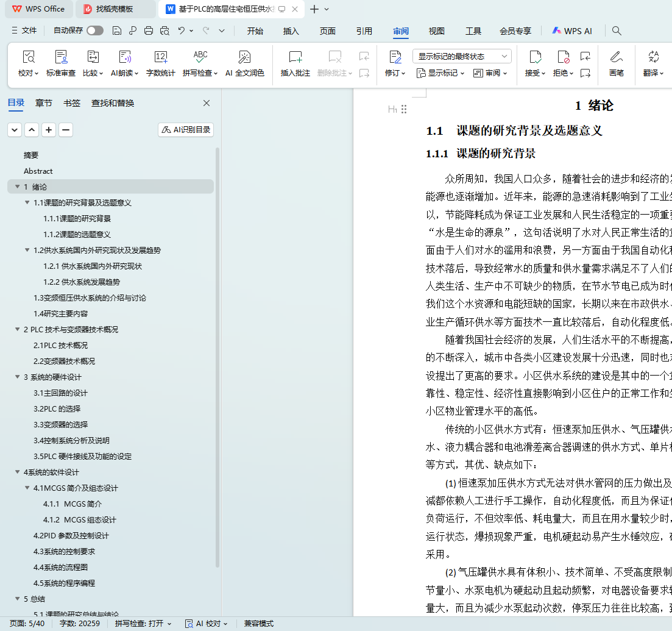
Task: Collapse the 1 绪论 outline section
Action: 18,187
